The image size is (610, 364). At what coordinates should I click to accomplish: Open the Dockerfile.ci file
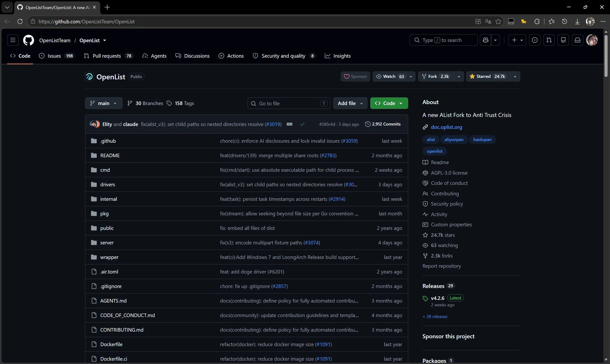coord(114,359)
